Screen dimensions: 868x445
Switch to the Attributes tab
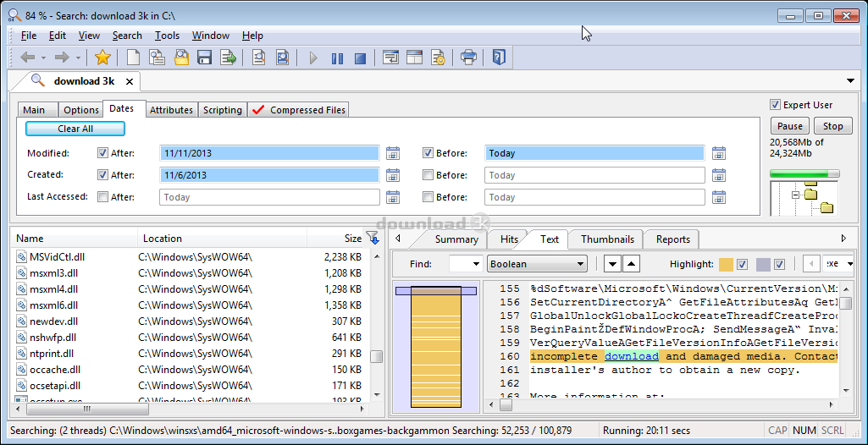171,110
